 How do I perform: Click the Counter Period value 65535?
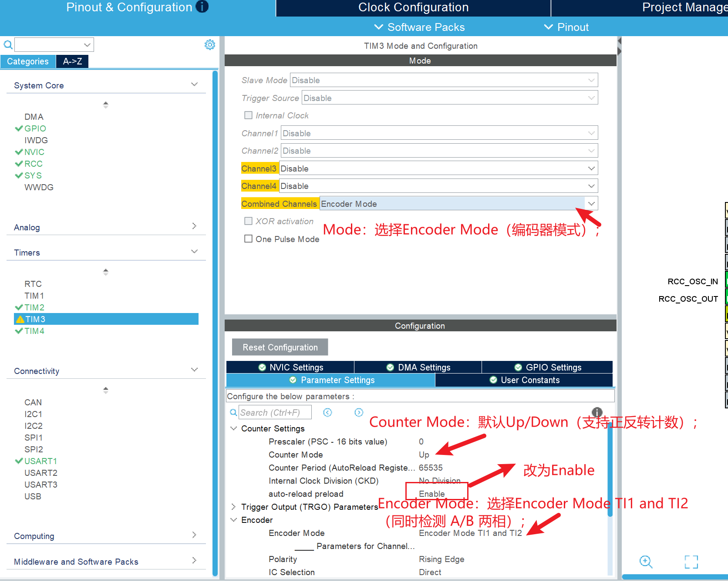tap(431, 468)
